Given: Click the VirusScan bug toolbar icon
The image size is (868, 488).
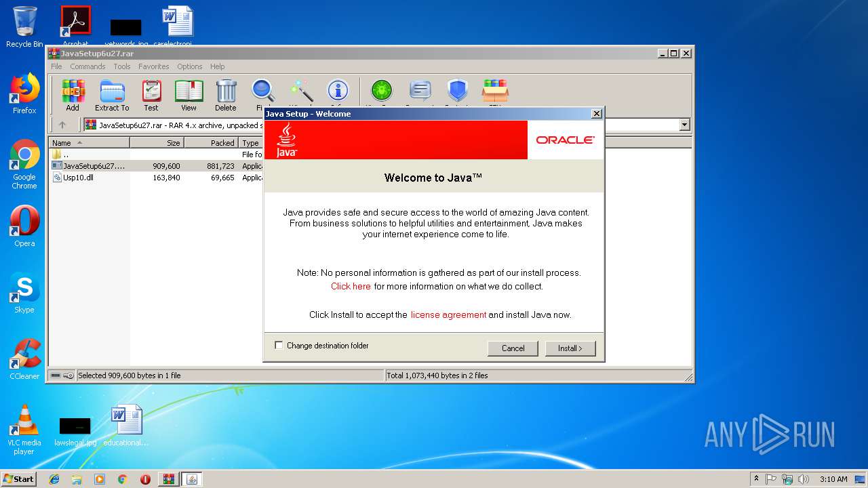Looking at the screenshot, I should [382, 91].
